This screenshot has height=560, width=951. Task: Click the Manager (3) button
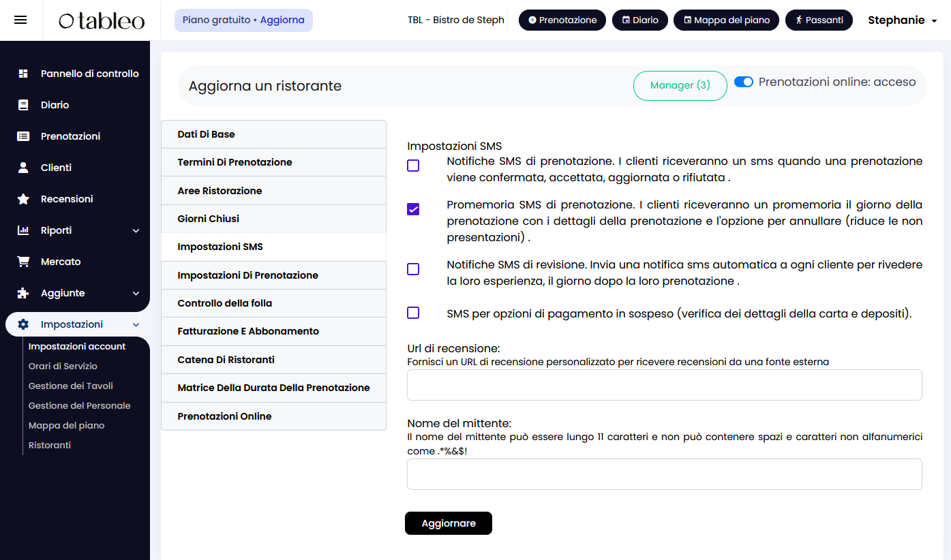click(680, 86)
